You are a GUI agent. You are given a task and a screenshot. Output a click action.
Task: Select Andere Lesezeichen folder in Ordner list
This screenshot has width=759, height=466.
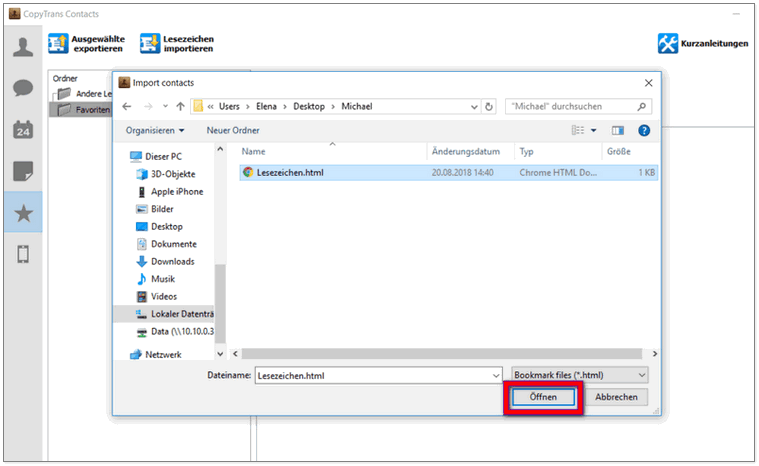(x=85, y=93)
